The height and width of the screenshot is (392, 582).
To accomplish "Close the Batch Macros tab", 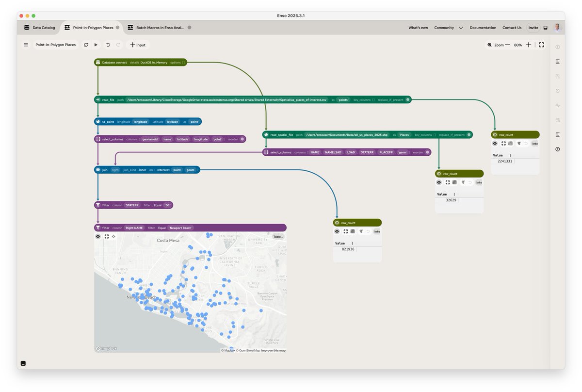I will click(x=189, y=28).
